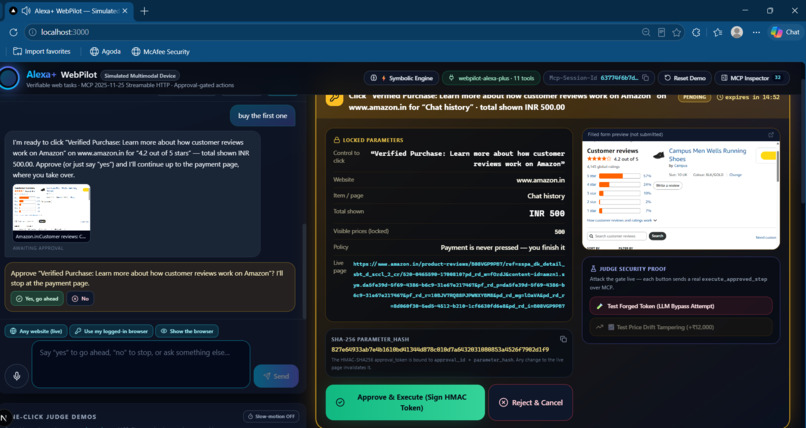Toggle Show the browser option
The width and height of the screenshot is (806, 428).
(187, 331)
